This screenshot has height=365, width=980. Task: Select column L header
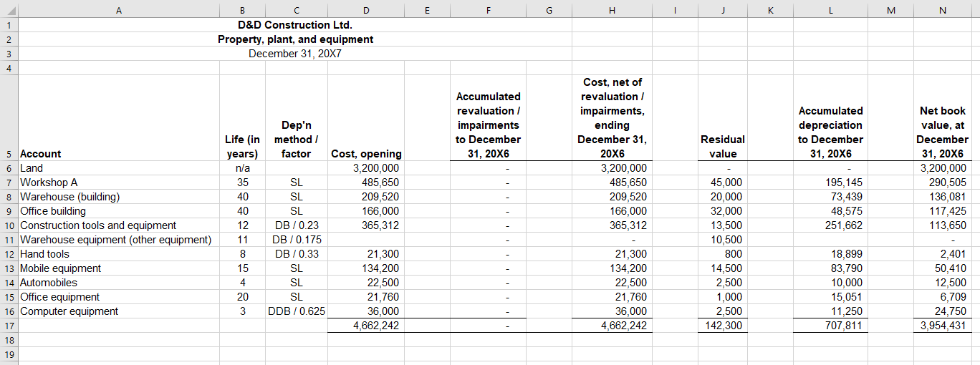coord(831,10)
